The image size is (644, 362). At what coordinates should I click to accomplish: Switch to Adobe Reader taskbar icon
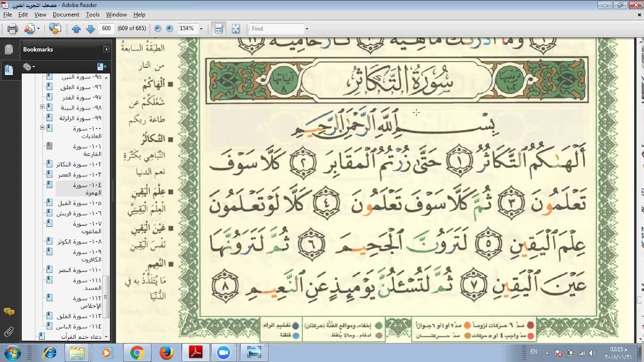point(196,353)
